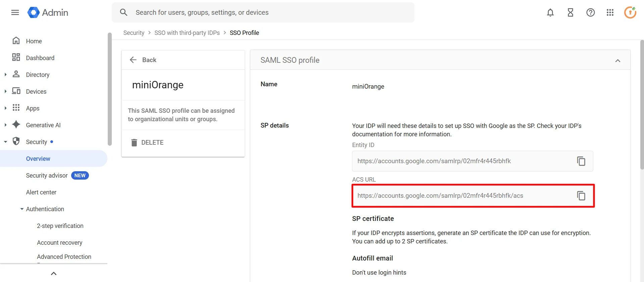
Task: Open 2-step verification settings
Action: pyautogui.click(x=60, y=226)
